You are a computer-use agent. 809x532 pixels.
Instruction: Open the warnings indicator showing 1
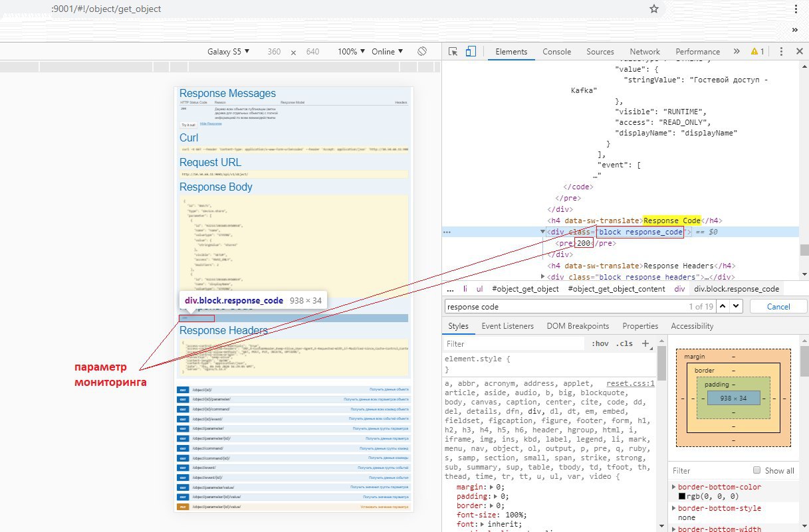coord(757,51)
